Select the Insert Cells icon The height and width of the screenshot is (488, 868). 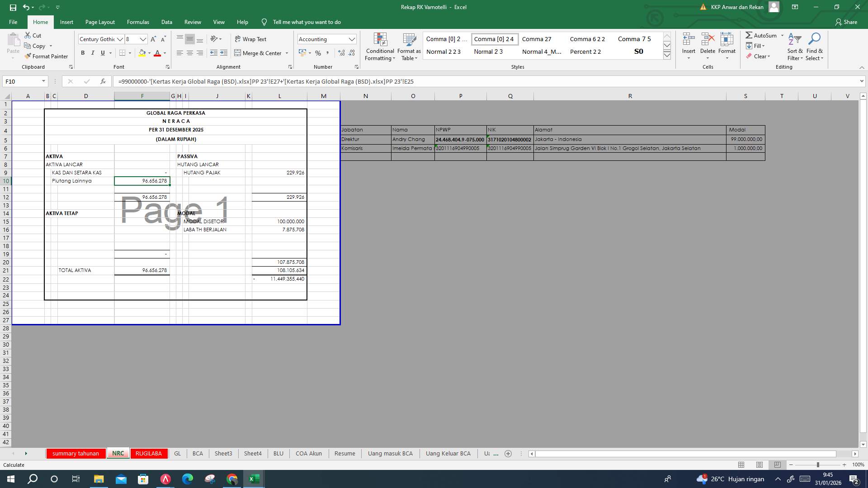point(689,43)
